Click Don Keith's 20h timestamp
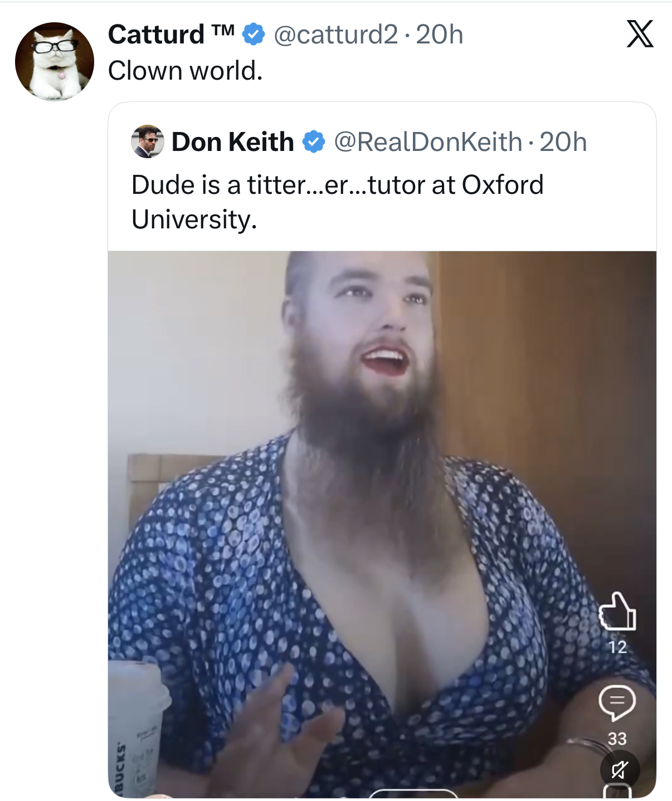Viewport: 672px width, 801px height. [563, 142]
